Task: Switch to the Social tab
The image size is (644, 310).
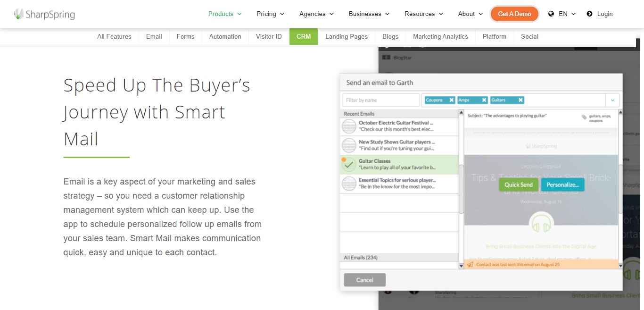Action: (x=530, y=36)
